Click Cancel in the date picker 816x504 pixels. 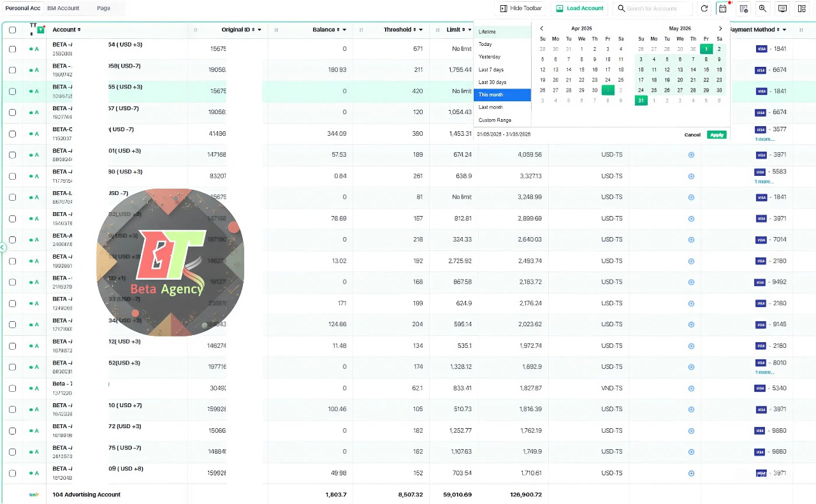692,134
